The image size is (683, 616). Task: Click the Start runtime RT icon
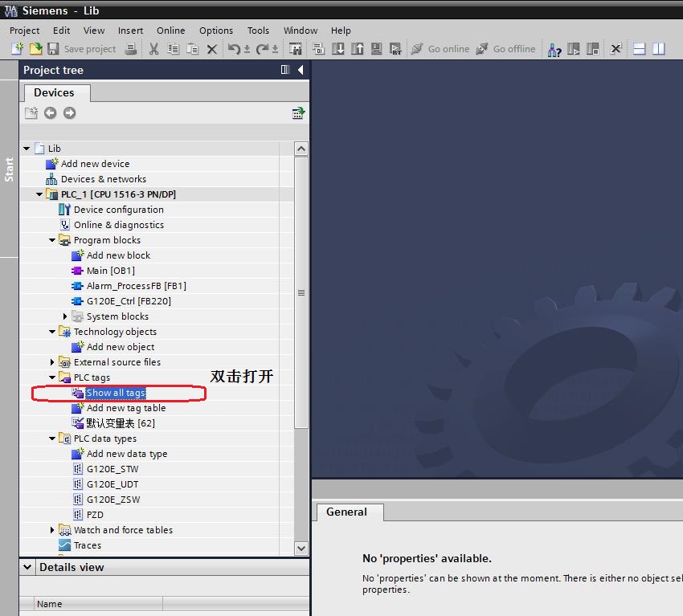[395, 49]
